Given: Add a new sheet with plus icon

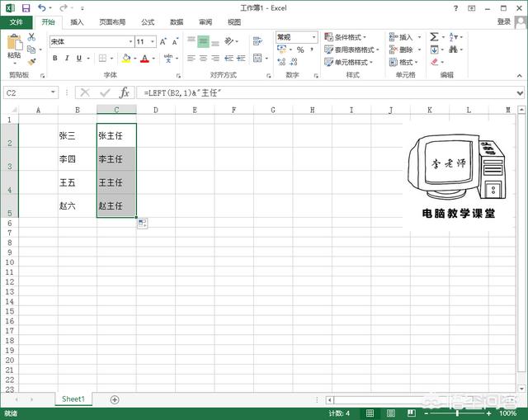Looking at the screenshot, I should click(115, 399).
